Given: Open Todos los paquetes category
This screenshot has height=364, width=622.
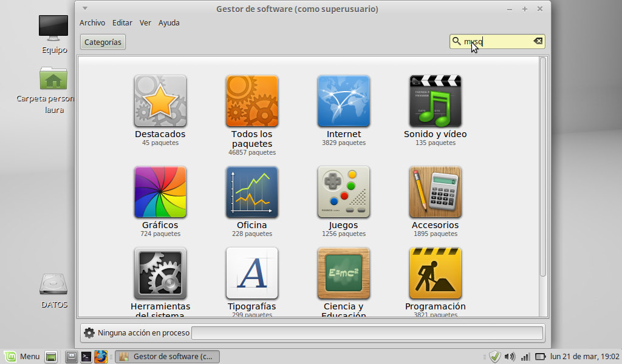Looking at the screenshot, I should (252, 101).
